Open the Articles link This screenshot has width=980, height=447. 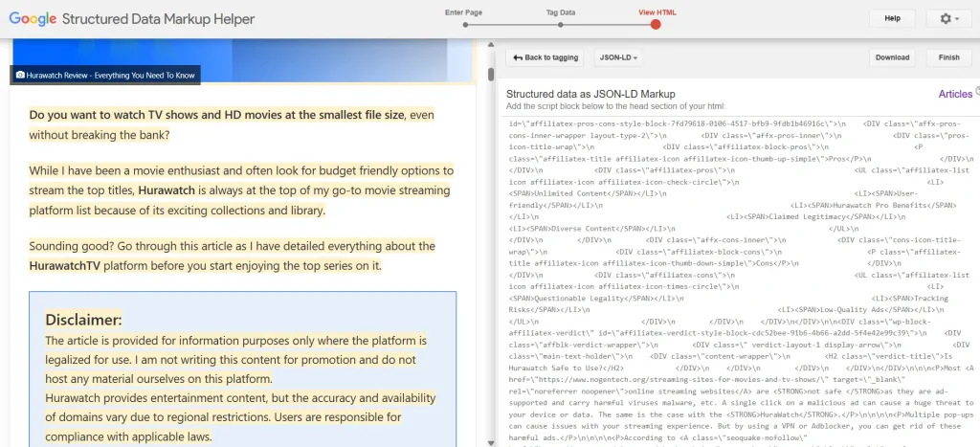tap(955, 94)
